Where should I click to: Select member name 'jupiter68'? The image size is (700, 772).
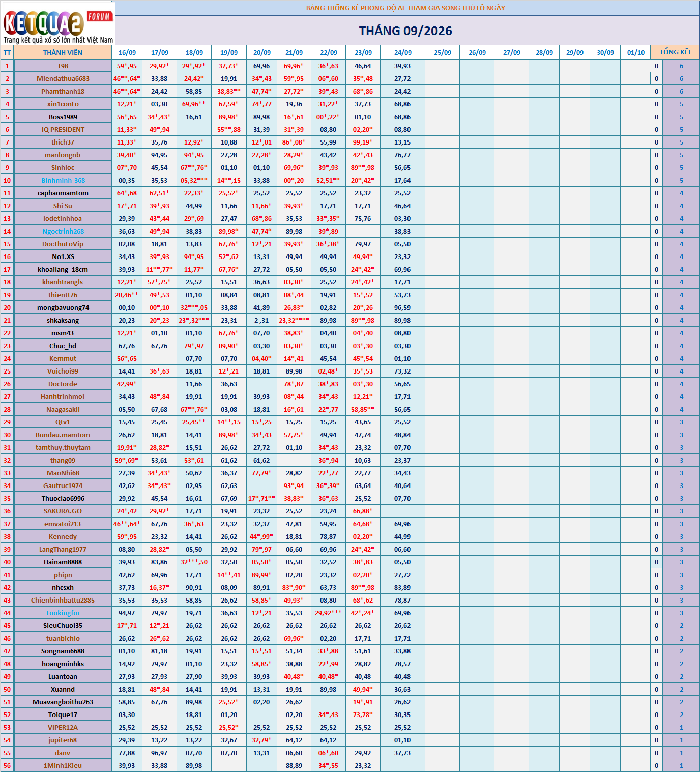click(63, 740)
